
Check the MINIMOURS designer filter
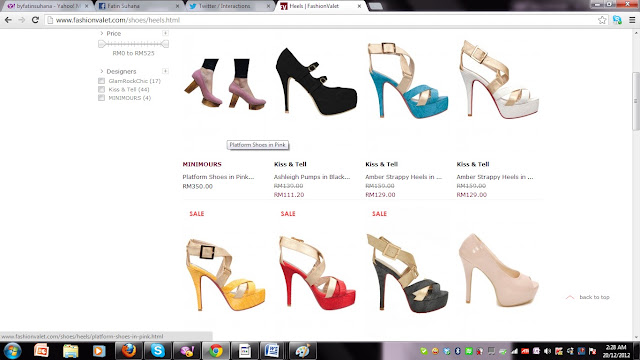pos(102,98)
